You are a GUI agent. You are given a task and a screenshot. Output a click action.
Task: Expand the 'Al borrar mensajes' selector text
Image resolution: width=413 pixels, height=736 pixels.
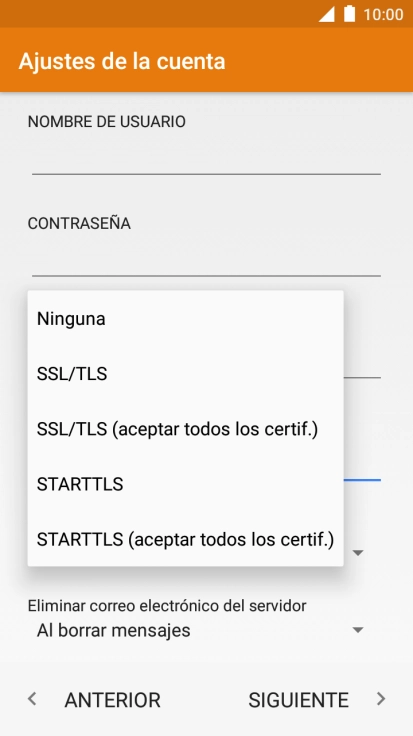point(114,630)
